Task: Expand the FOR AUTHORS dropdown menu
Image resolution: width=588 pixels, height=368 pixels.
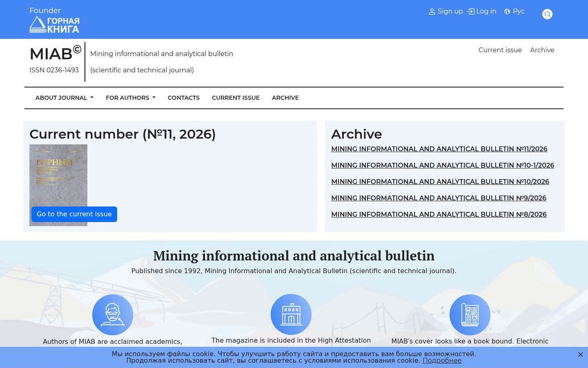Action: point(131,98)
